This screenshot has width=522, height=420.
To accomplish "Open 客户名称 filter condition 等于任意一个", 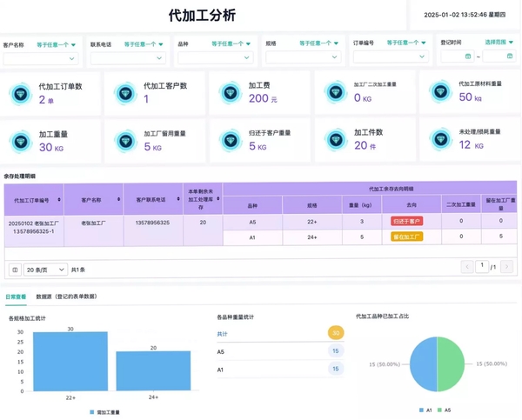I will tap(56, 45).
